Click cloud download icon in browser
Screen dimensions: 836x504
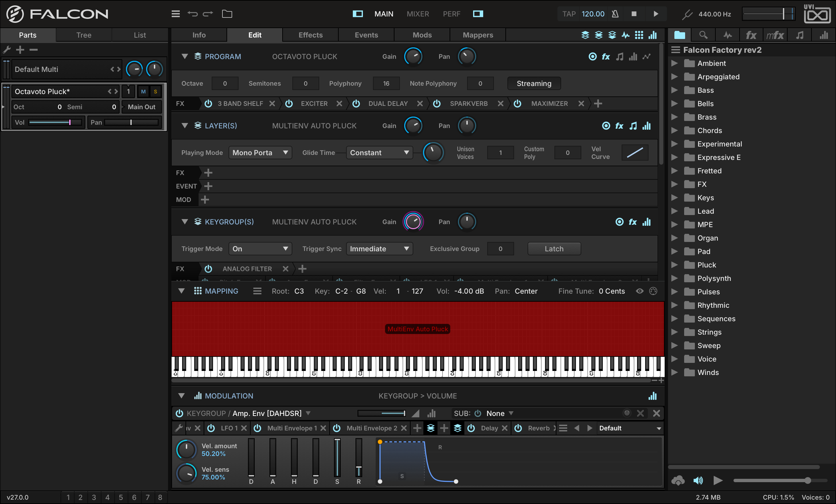click(x=678, y=480)
